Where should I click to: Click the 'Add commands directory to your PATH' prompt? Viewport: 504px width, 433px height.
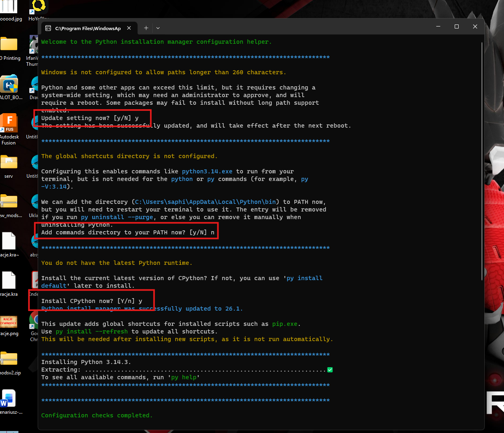[128, 232]
